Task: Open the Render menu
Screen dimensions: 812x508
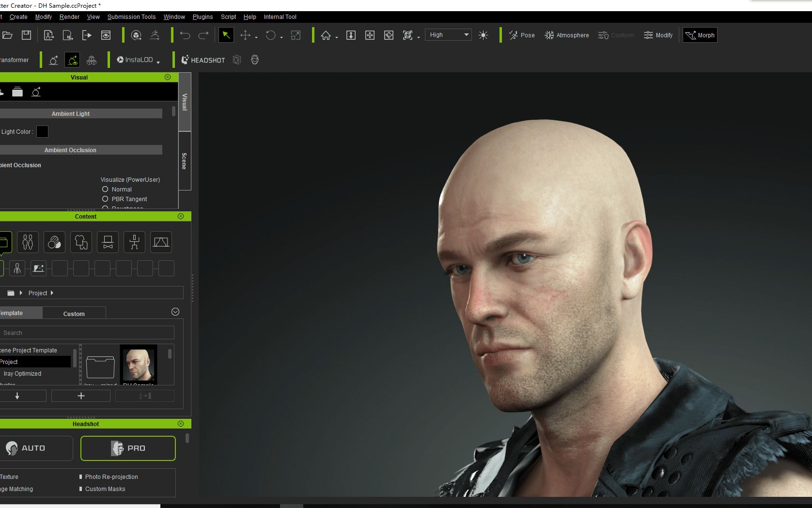Action: [69, 17]
